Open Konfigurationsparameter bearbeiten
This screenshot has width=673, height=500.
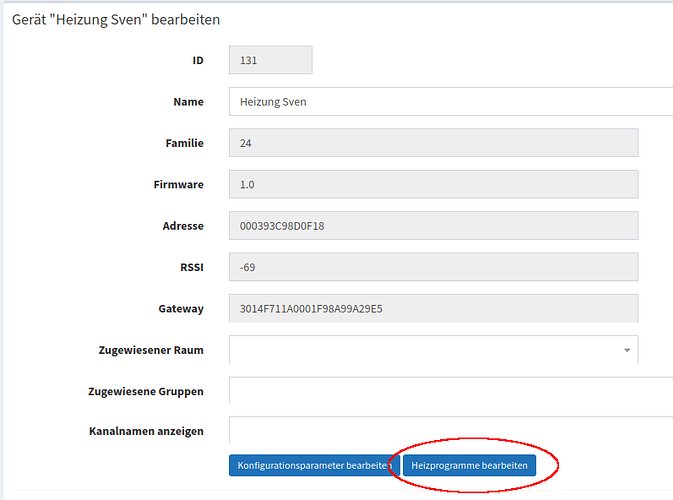tap(313, 466)
